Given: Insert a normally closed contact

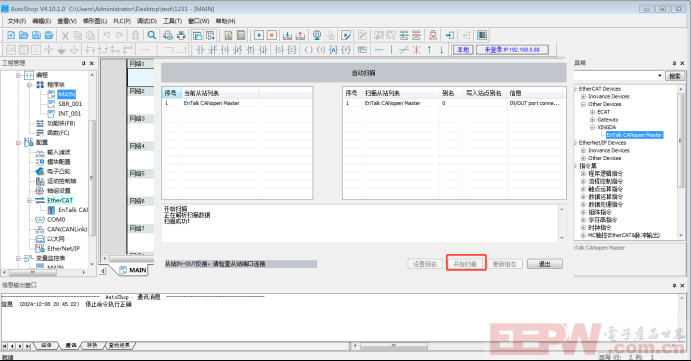Looking at the screenshot, I should pos(213,50).
